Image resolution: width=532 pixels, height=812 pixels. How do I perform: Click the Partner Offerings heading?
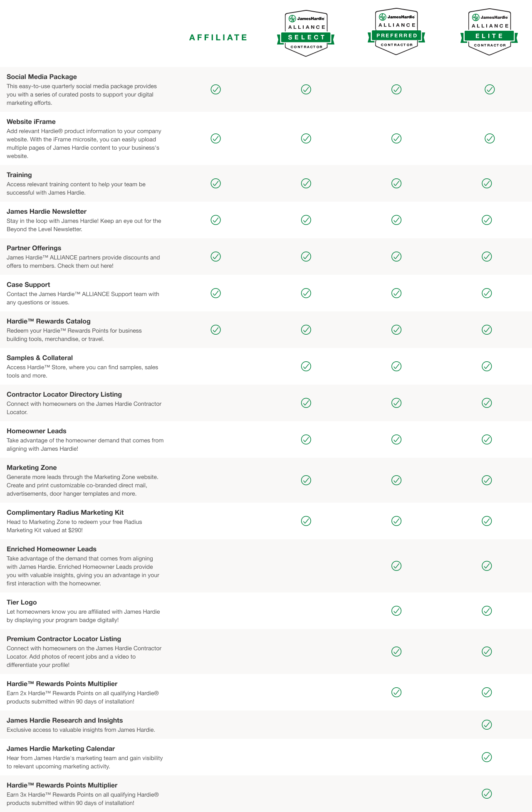34,248
